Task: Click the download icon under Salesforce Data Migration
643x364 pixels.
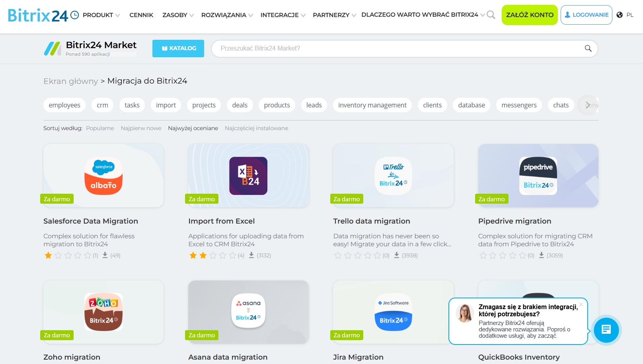Action: [105, 255]
